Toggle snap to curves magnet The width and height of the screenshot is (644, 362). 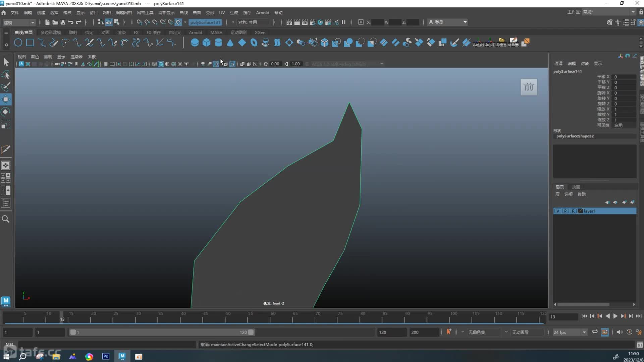point(147,22)
